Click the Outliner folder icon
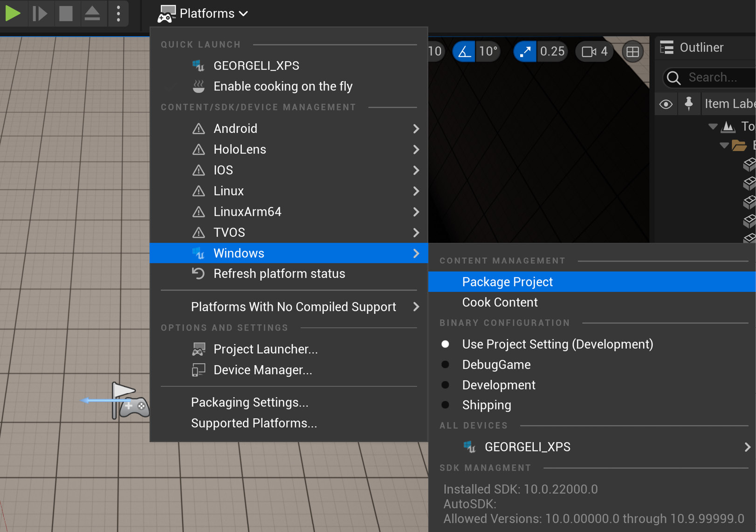Viewport: 756px width, 532px height. [x=740, y=145]
